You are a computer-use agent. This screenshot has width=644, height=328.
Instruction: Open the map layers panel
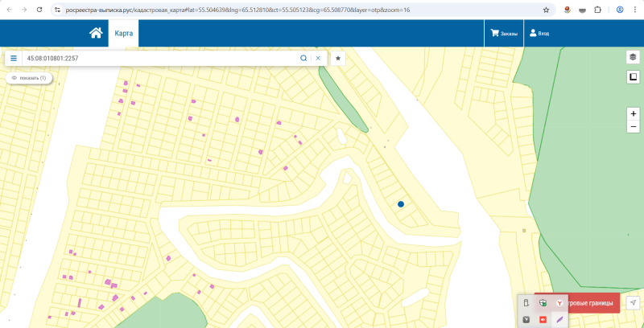pos(633,57)
